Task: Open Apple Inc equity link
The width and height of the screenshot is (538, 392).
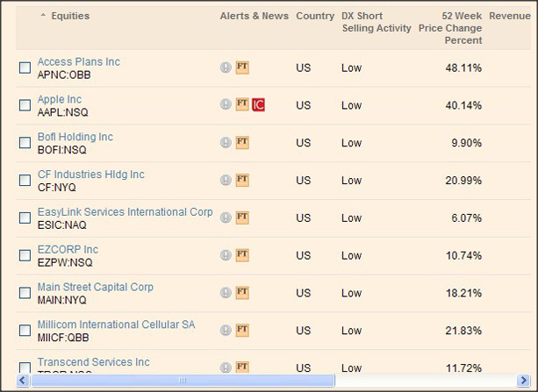Action: coord(60,99)
